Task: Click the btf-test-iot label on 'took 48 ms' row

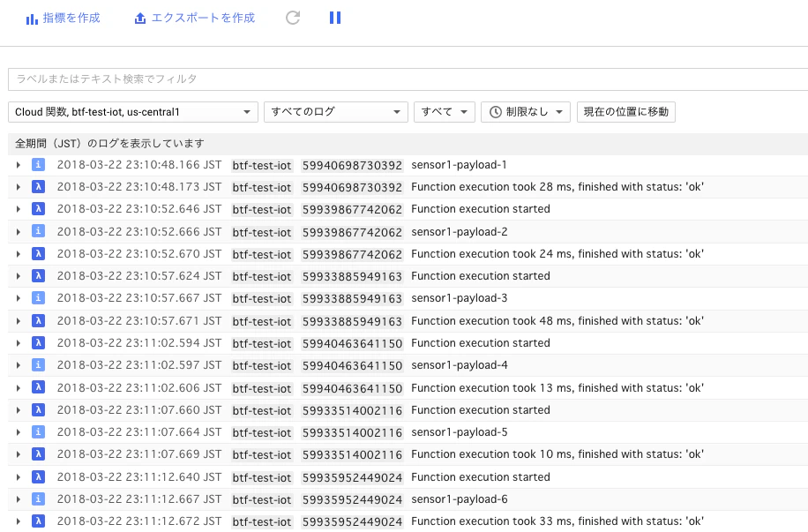Action: tap(262, 322)
